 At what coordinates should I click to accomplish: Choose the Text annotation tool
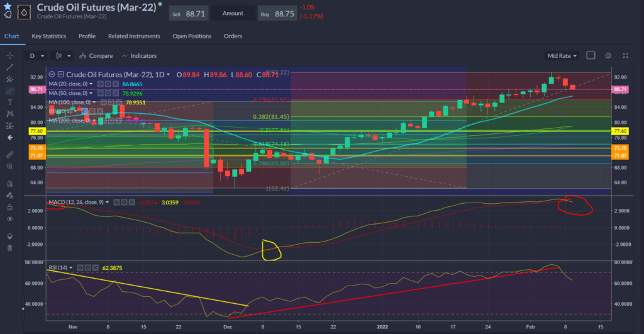[9, 102]
